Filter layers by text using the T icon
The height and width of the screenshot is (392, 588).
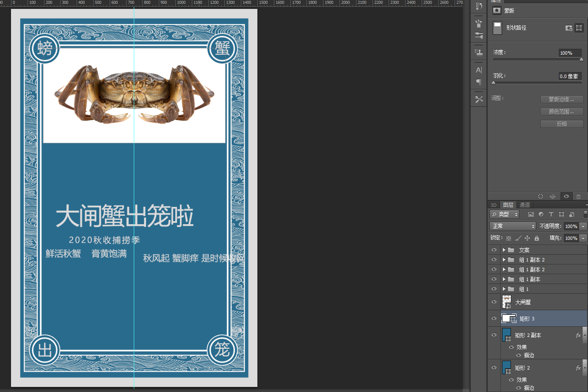pos(551,214)
